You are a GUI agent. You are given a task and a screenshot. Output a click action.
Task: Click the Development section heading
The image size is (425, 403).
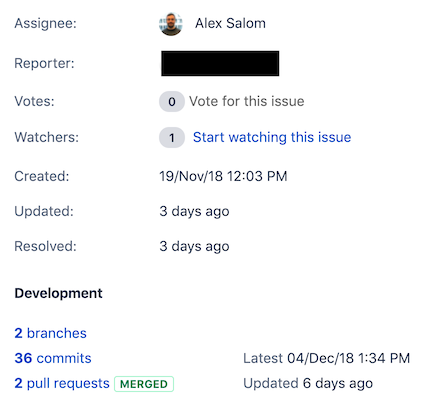pos(58,293)
